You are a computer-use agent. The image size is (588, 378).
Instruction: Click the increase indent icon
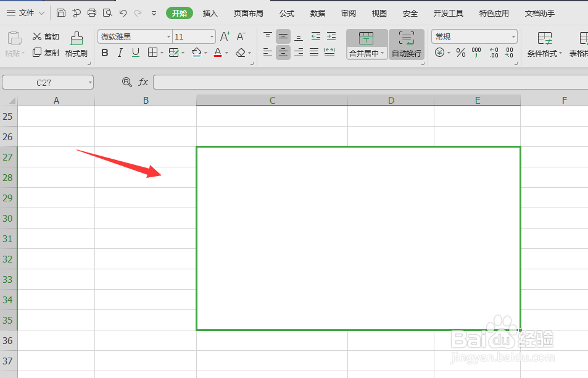(331, 36)
